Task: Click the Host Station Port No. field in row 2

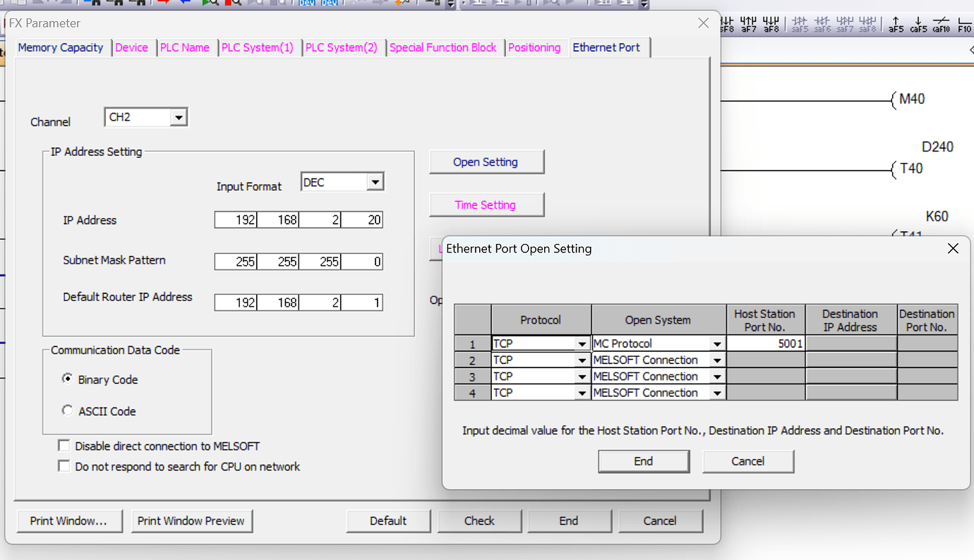Action: (x=765, y=360)
